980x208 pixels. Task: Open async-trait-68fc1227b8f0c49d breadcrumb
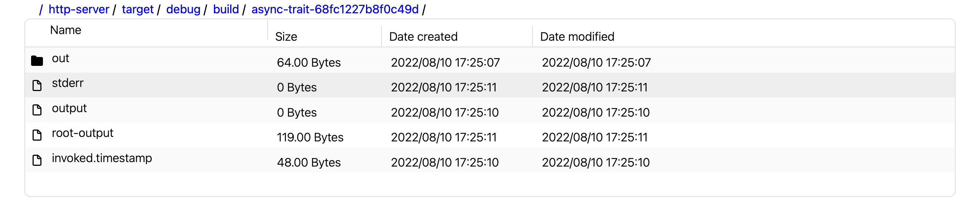(x=335, y=9)
